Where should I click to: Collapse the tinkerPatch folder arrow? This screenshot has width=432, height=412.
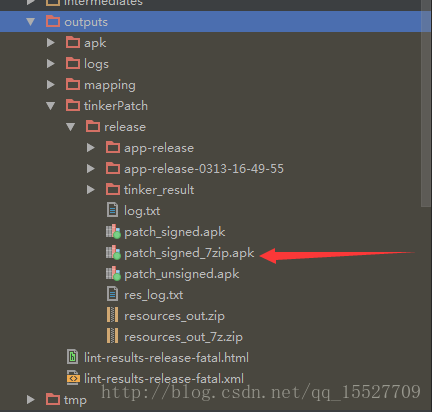(51, 106)
